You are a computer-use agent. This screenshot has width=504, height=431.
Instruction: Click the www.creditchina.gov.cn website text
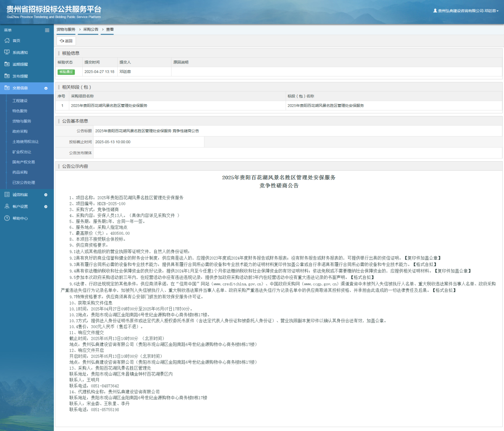click(x=238, y=284)
